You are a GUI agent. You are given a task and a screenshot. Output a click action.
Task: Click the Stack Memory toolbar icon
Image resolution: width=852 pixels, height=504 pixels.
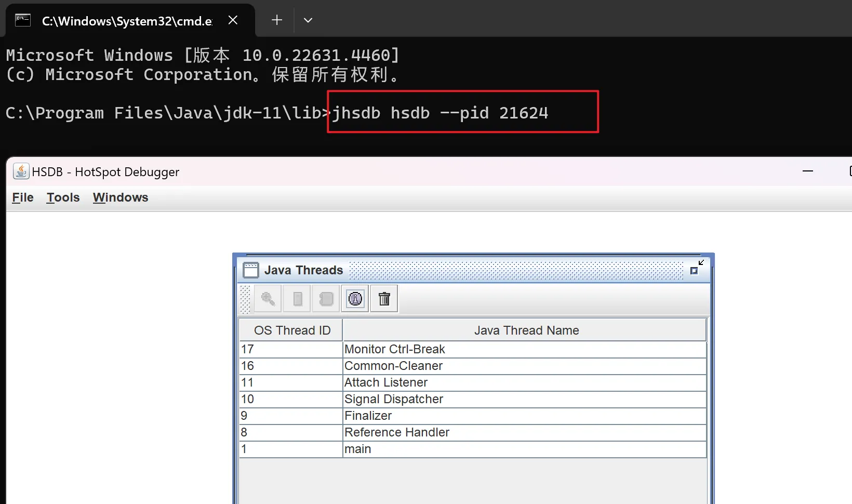pyautogui.click(x=298, y=299)
